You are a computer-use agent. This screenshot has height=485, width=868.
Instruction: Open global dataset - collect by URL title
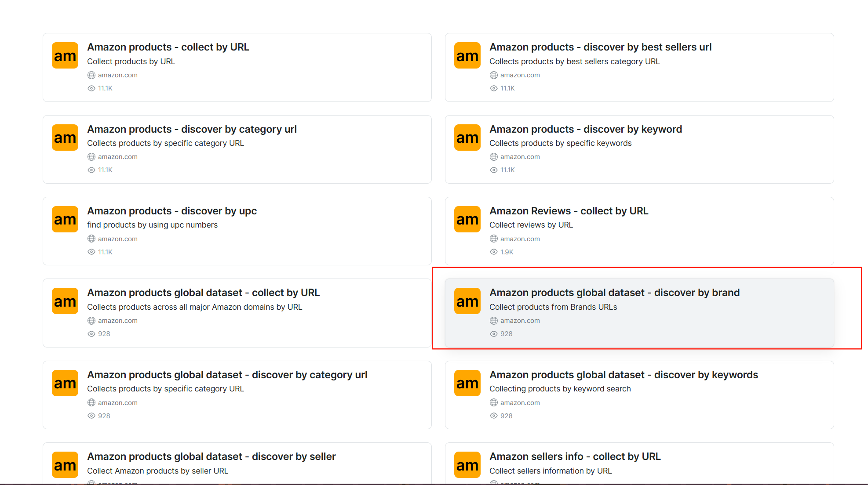click(x=203, y=293)
